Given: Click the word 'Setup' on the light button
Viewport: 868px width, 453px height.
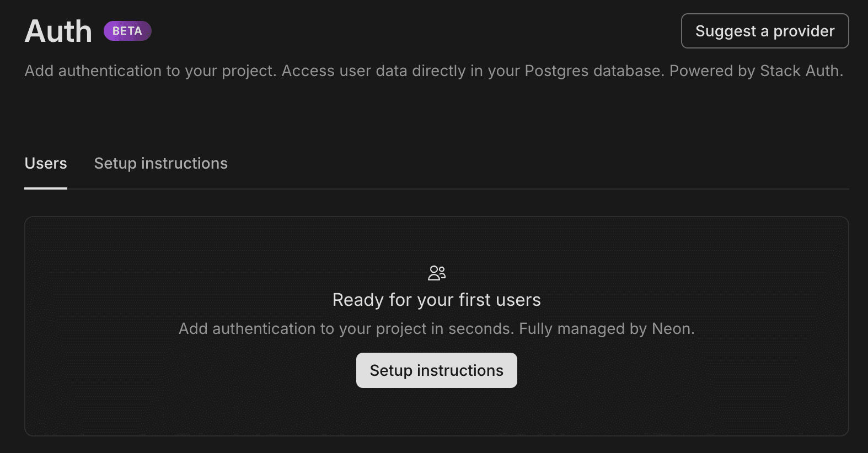Looking at the screenshot, I should [x=390, y=370].
